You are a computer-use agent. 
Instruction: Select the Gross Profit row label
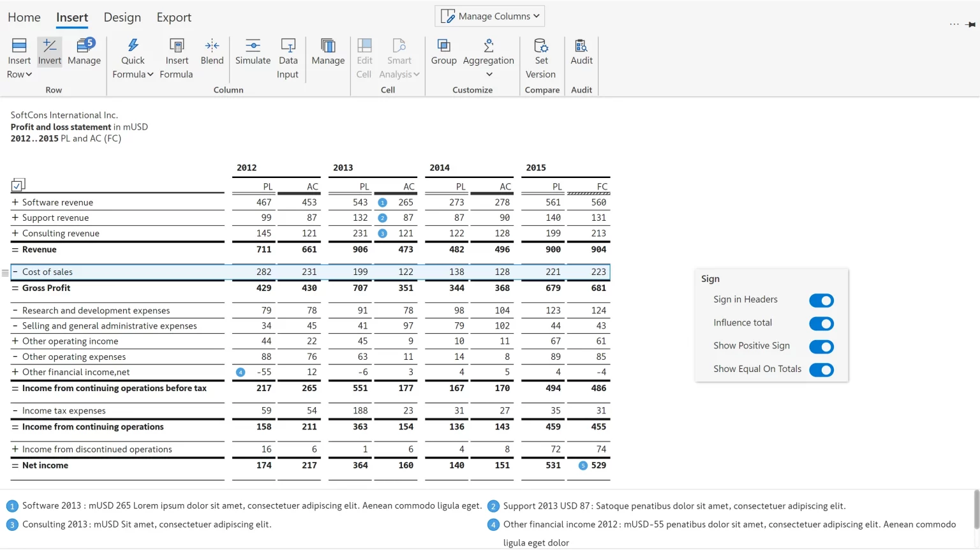47,288
